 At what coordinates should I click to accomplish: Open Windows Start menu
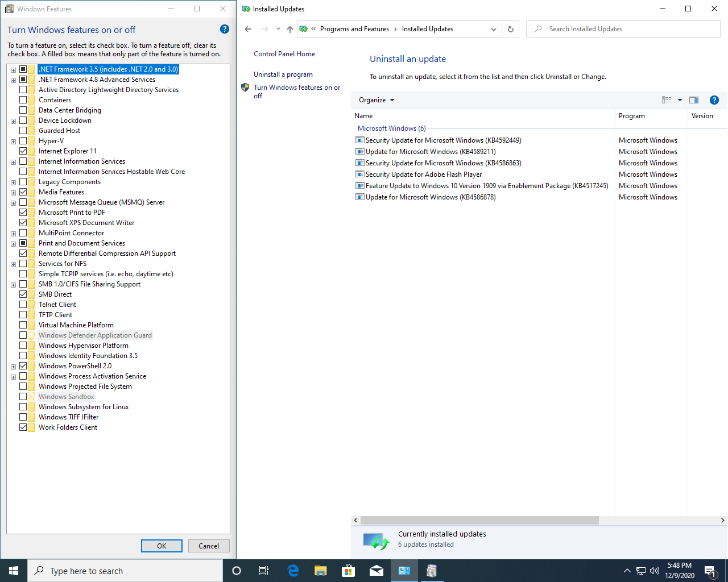(x=14, y=571)
